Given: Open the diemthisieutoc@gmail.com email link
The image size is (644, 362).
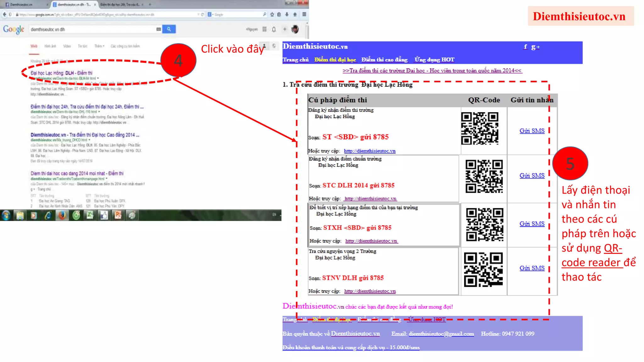Looking at the screenshot, I should [x=441, y=334].
